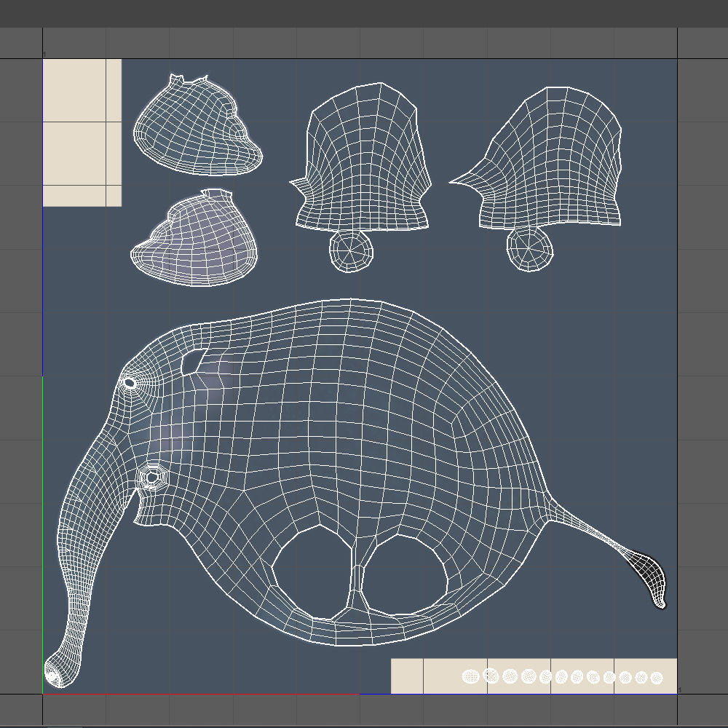This screenshot has width=728, height=728.
Task: Select the leftmost small sphere UV shell
Action: [471, 676]
